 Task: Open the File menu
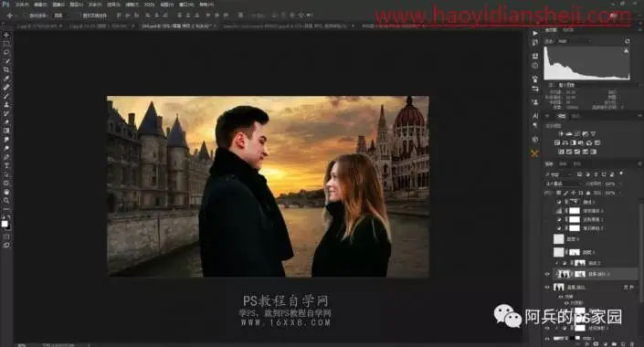[22, 5]
